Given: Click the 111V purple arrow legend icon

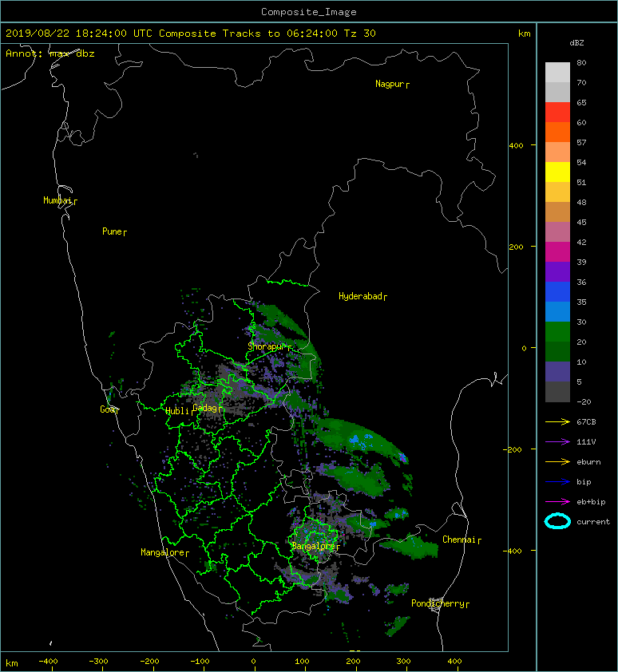Looking at the screenshot, I should coord(557,442).
